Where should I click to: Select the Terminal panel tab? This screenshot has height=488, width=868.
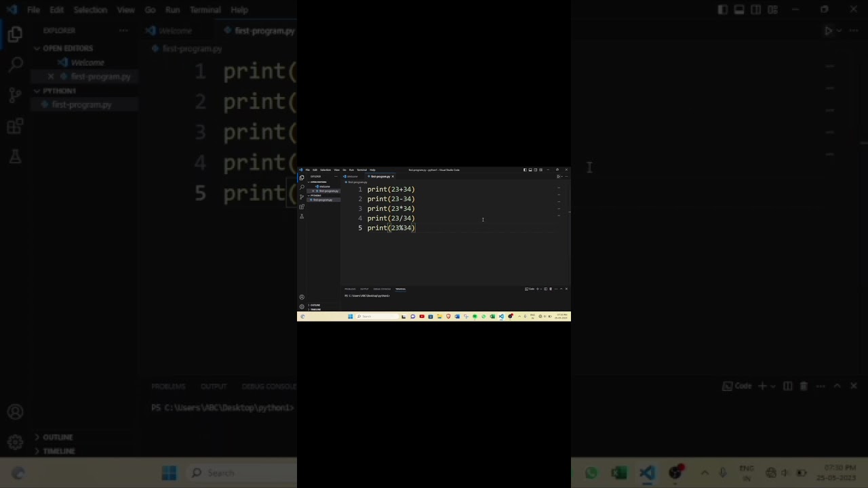(x=401, y=289)
